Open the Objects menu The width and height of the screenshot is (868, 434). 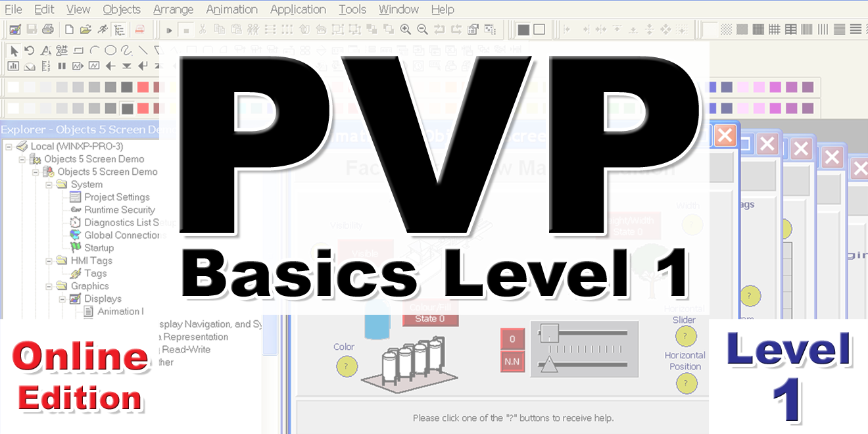tap(122, 9)
